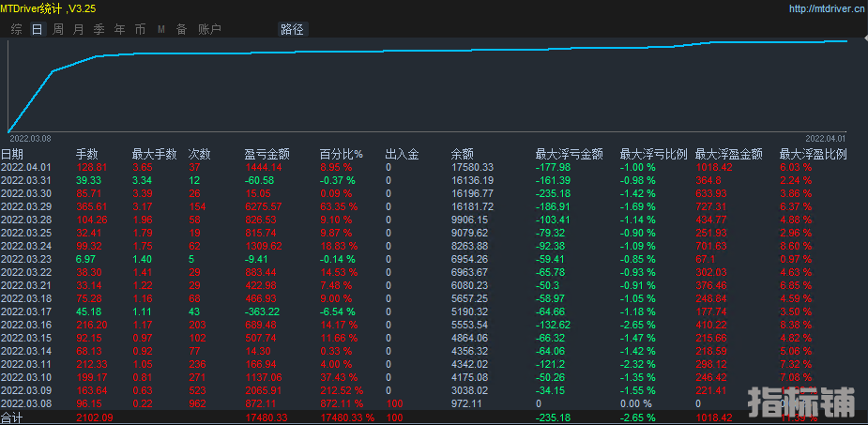Click chart end date label 2022.04.01
The image size is (868, 425).
pos(826,138)
